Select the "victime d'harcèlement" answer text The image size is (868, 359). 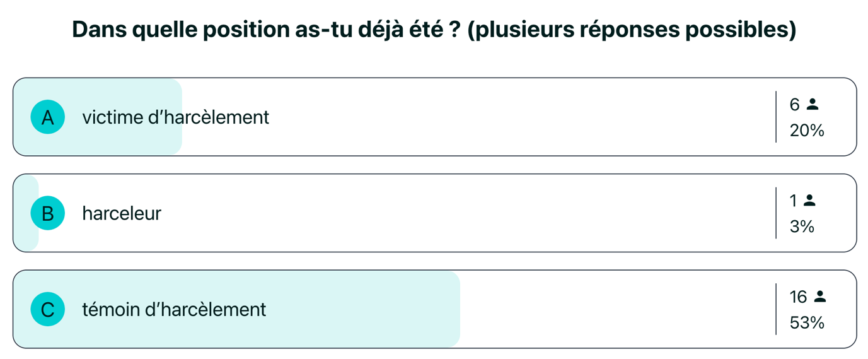point(175,117)
